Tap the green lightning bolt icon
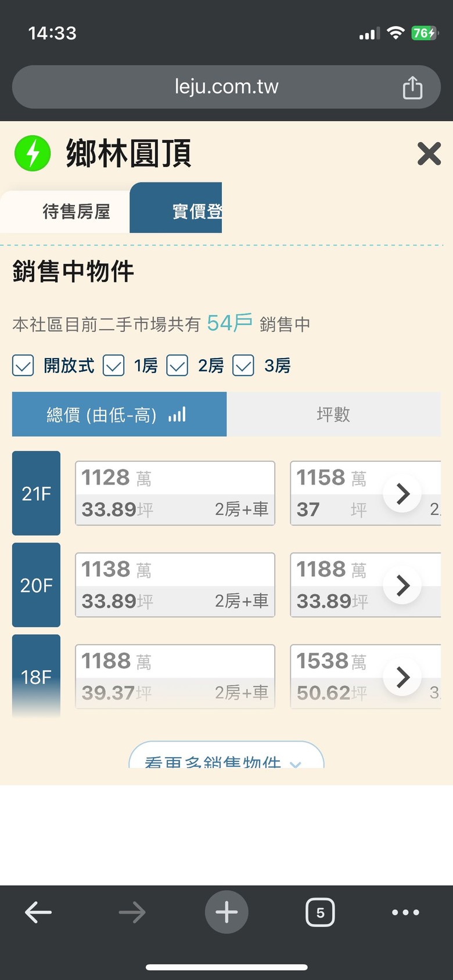This screenshot has height=980, width=453. 33,154
